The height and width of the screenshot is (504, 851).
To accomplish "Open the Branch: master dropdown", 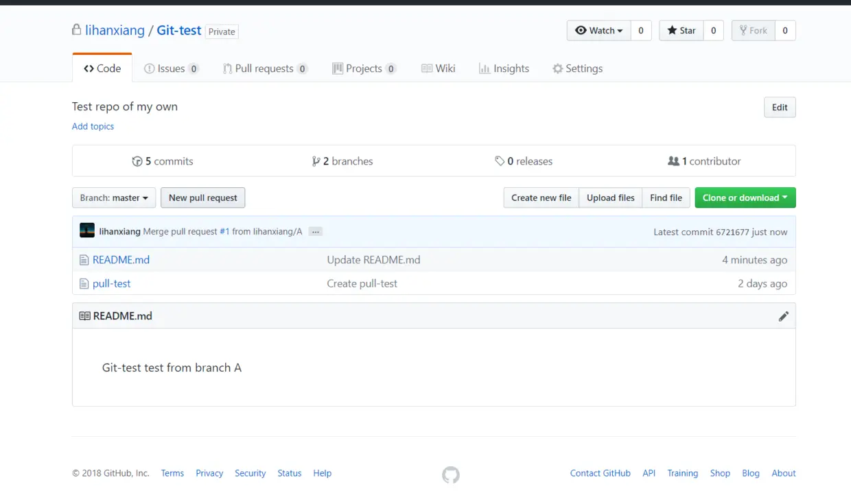I will (114, 197).
